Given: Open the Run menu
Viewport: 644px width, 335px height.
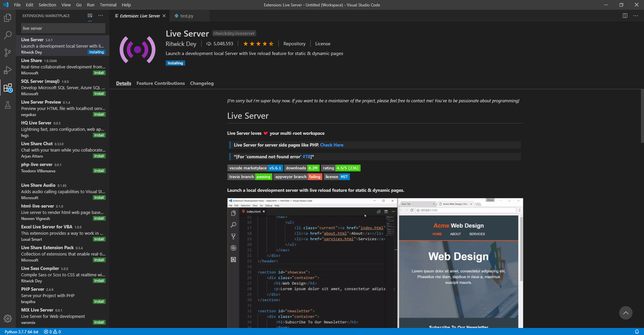Looking at the screenshot, I should 91,5.
